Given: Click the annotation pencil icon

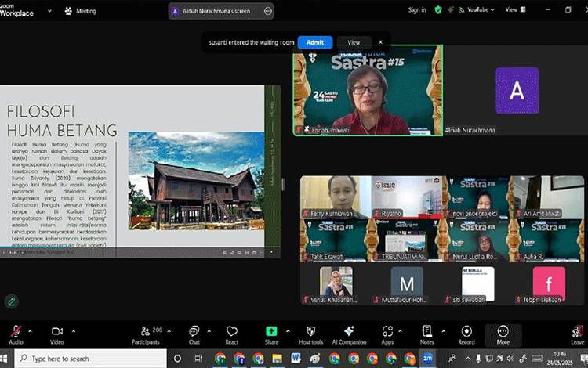Looking at the screenshot, I should 12,301.
